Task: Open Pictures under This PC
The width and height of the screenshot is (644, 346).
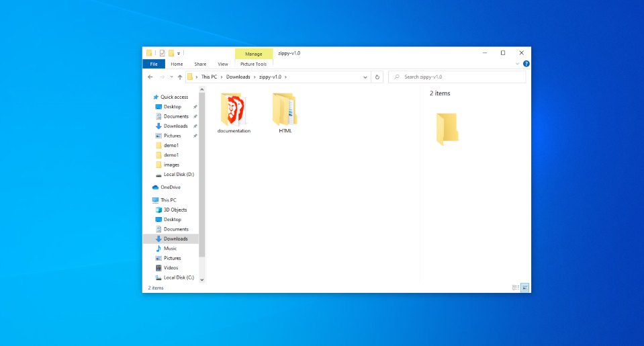Action: (172, 258)
